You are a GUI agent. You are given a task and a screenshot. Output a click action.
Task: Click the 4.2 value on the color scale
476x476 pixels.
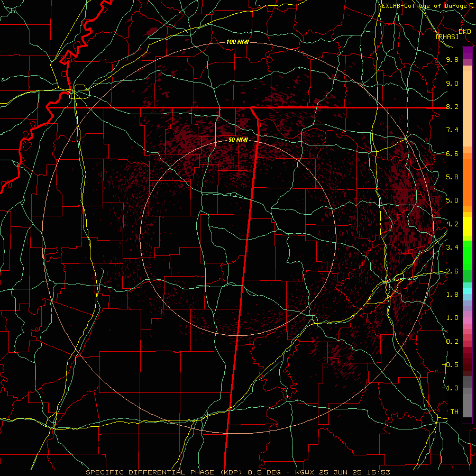click(x=452, y=224)
